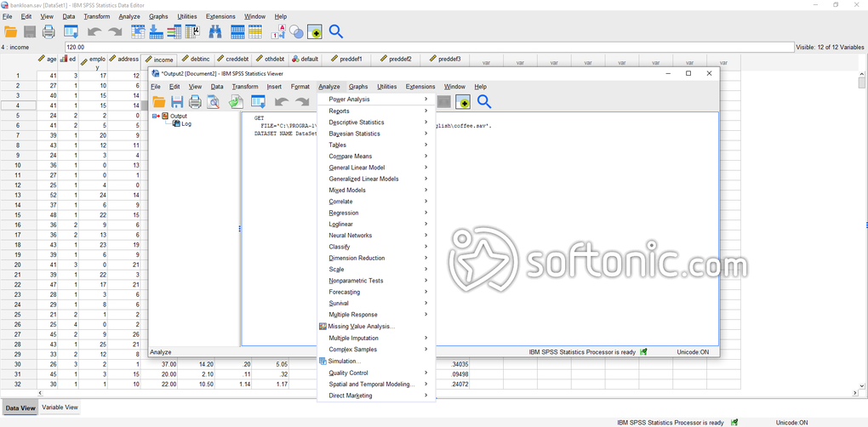
Task: Click the Save icon in Viewer toolbar
Action: [x=177, y=101]
